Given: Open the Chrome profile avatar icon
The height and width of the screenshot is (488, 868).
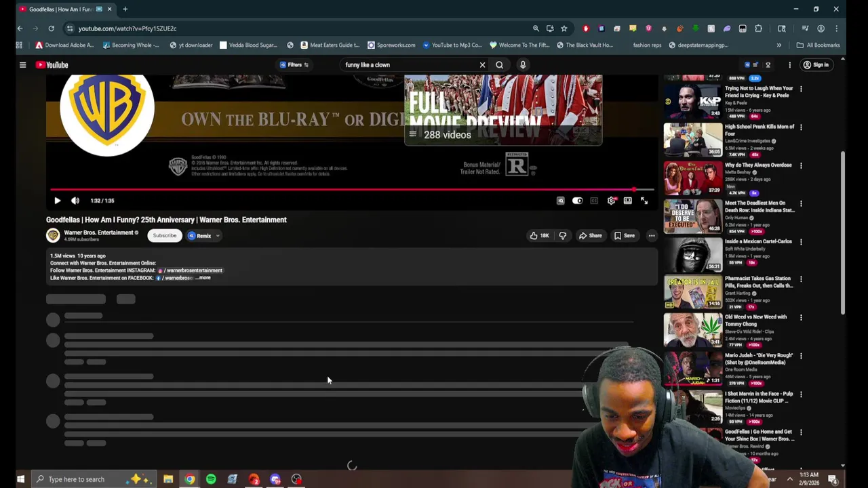Looking at the screenshot, I should (821, 28).
